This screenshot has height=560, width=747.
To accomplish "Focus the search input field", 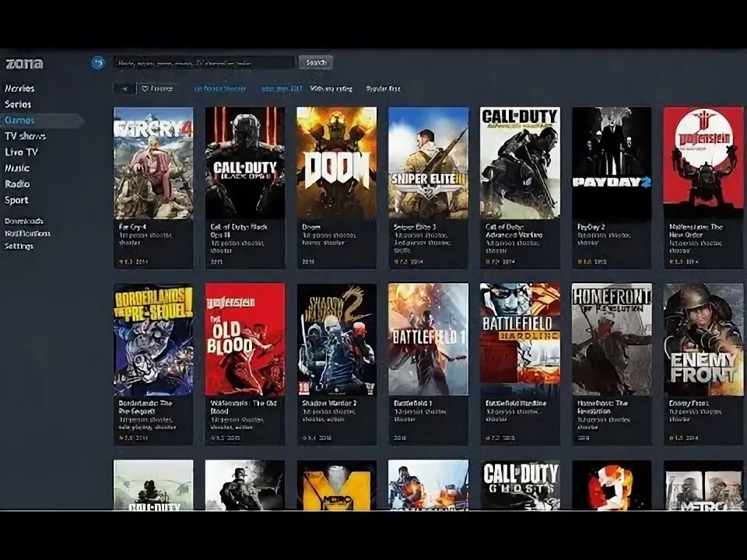I will [x=204, y=62].
